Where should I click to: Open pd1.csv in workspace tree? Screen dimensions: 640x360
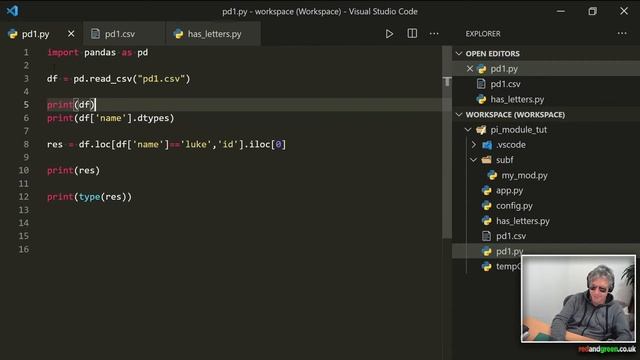pos(546,236)
